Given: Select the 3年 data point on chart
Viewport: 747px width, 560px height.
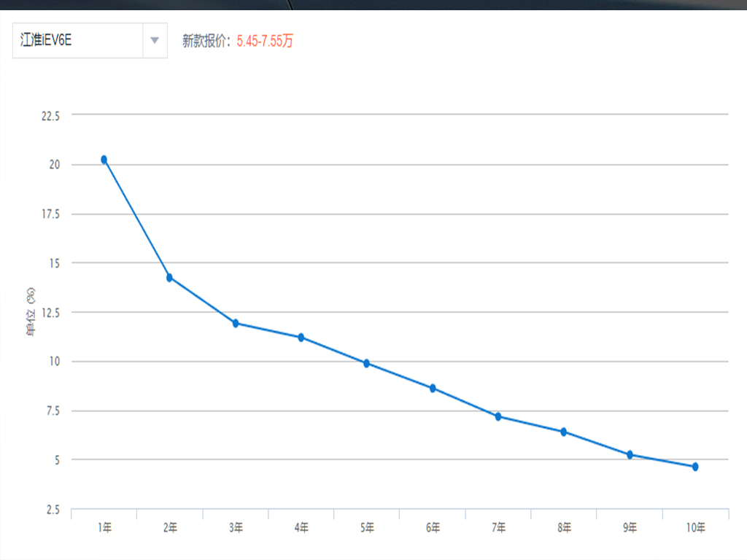Looking at the screenshot, I should click(236, 323).
